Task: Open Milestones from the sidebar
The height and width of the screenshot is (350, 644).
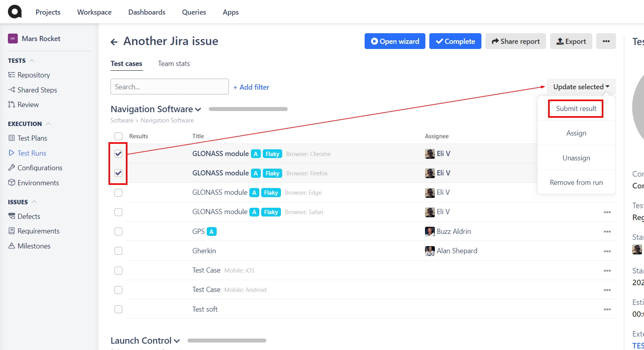Action: pos(34,246)
